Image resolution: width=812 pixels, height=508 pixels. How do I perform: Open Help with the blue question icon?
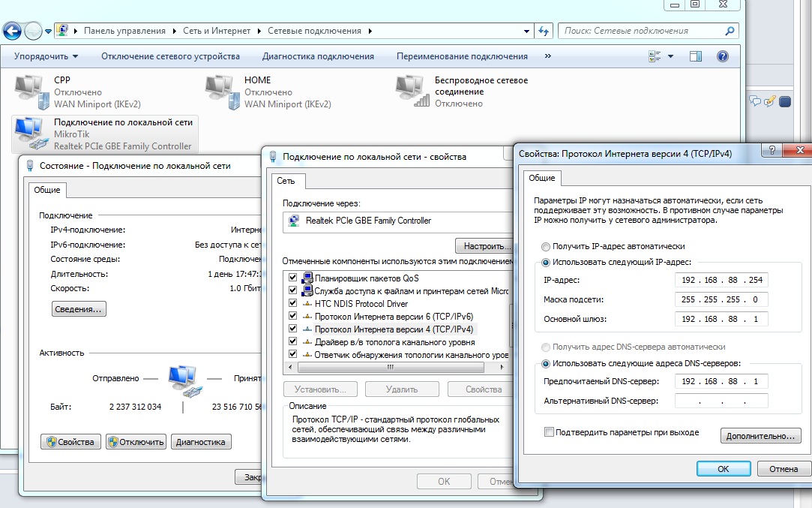pos(723,56)
